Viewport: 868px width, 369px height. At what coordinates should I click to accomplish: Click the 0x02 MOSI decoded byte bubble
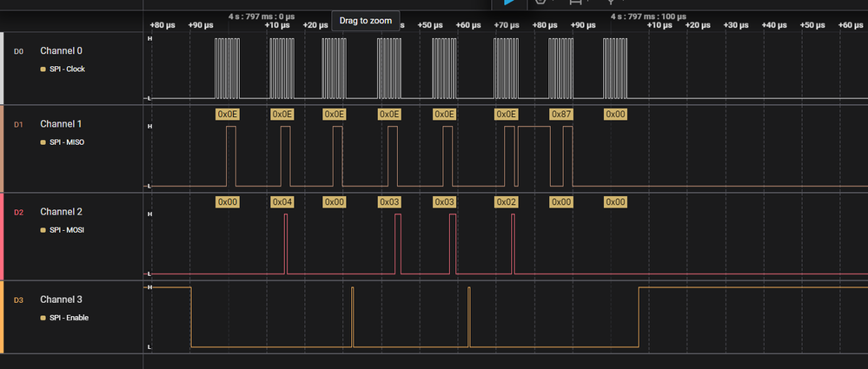[x=506, y=202]
